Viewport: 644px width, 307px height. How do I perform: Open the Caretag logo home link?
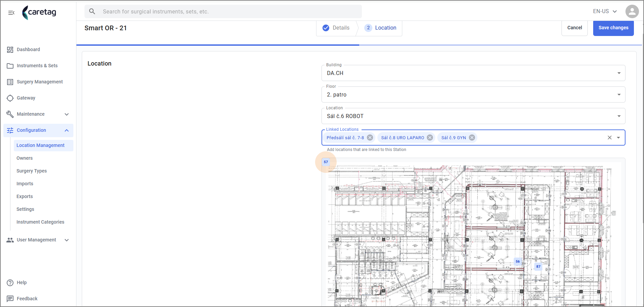tap(39, 12)
